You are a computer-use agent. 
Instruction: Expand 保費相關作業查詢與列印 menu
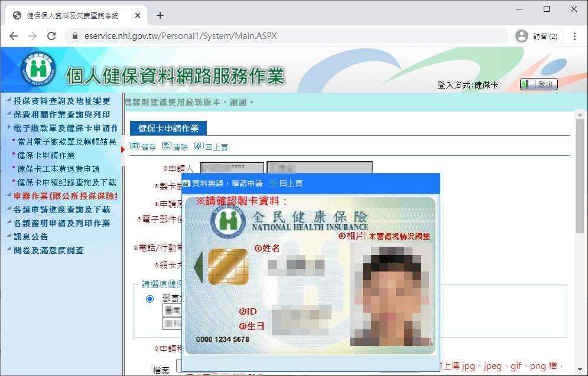[x=61, y=115]
